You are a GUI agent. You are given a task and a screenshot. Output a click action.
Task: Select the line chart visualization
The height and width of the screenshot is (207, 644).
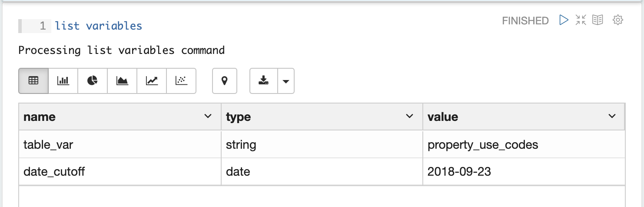152,81
